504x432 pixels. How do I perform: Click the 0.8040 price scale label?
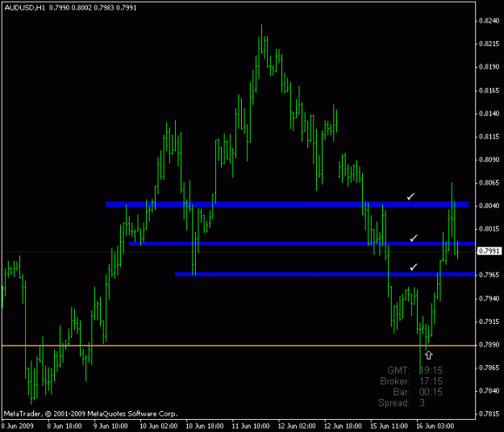[489, 206]
